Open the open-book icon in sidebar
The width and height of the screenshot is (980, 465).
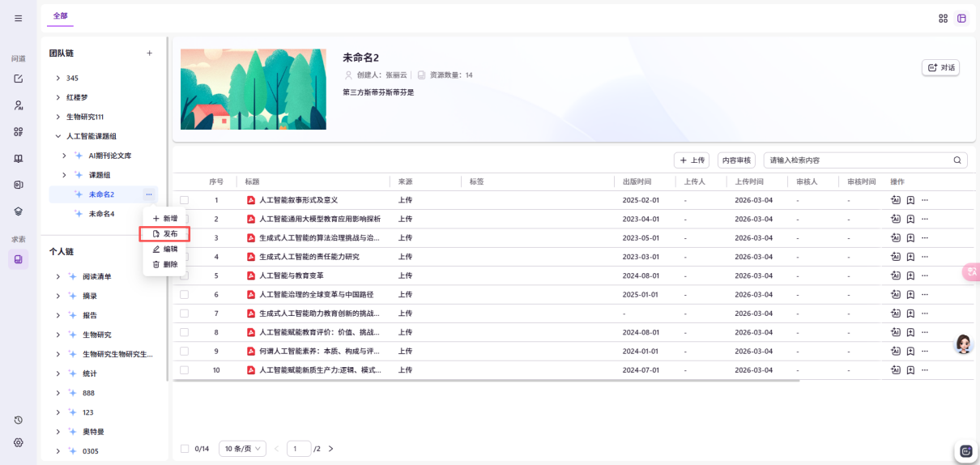click(x=18, y=158)
